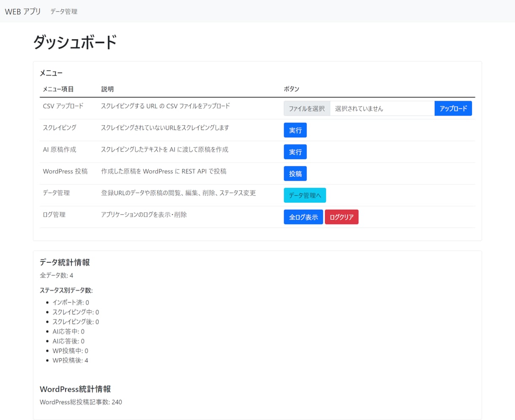Click the メニュー項目 column header
The image size is (515, 420).
pyautogui.click(x=58, y=89)
